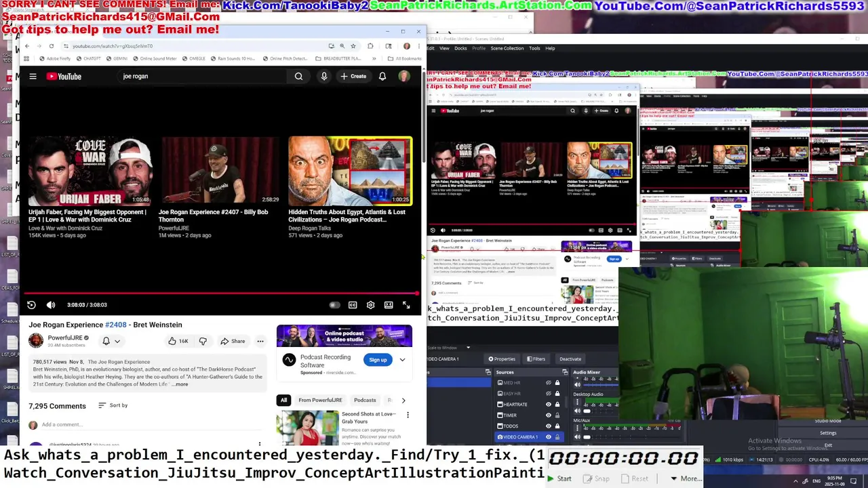Toggle closed captions on the video
The image size is (868, 488).
pyautogui.click(x=353, y=305)
